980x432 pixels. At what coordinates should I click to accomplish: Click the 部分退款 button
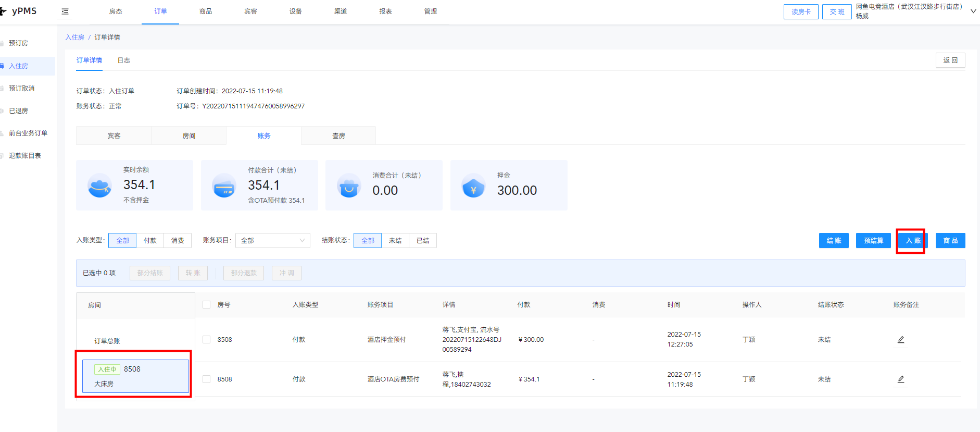pyautogui.click(x=244, y=273)
